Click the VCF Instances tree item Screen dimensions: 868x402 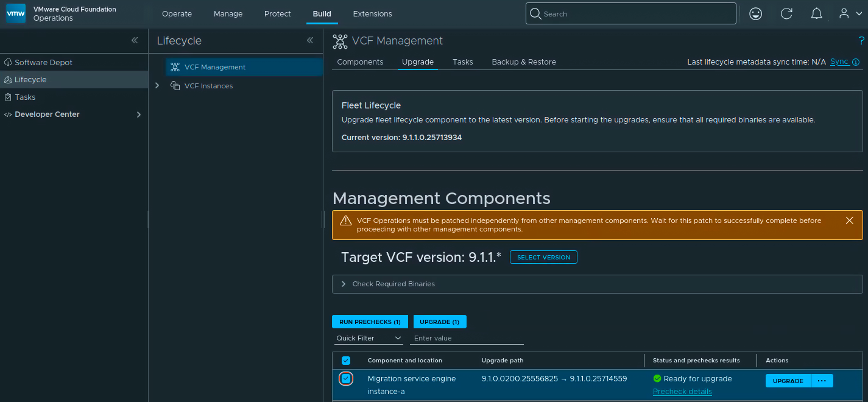pos(208,86)
